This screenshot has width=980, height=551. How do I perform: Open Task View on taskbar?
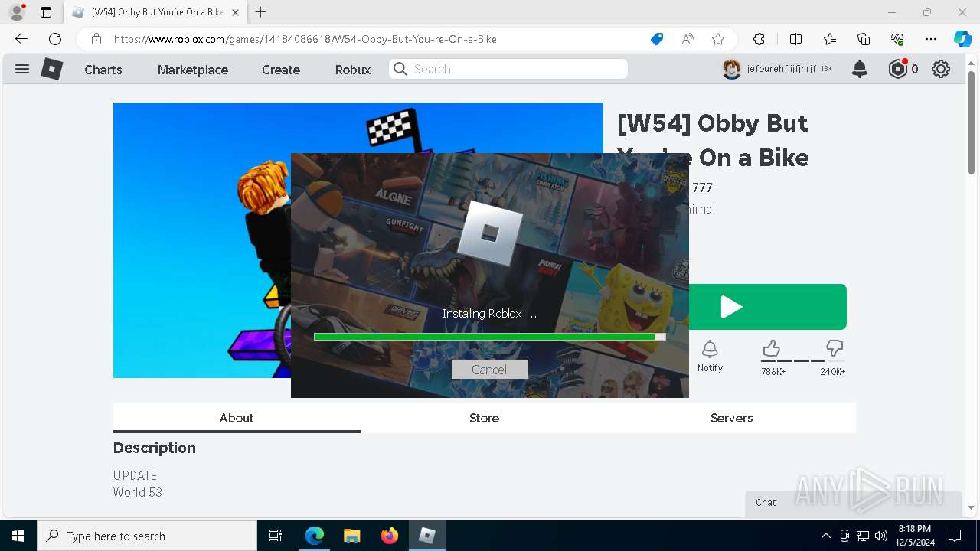pyautogui.click(x=276, y=536)
